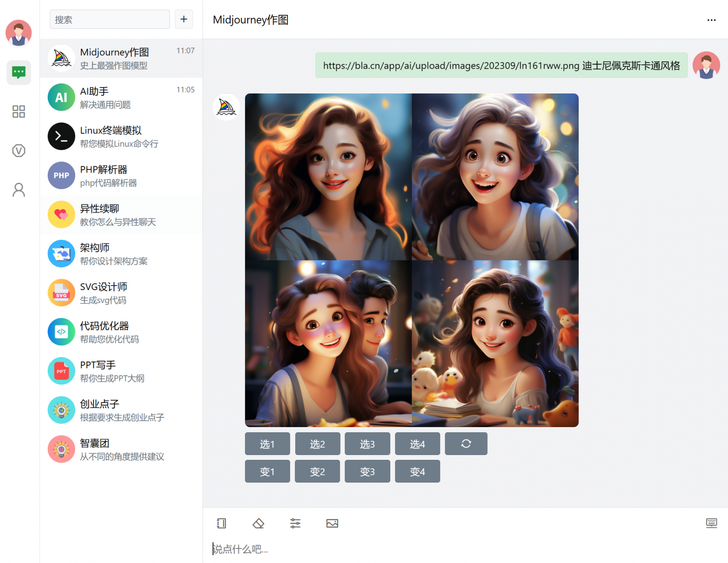Click the 11:07 timestamp
Viewport: 728px width, 563px height.
coord(186,51)
